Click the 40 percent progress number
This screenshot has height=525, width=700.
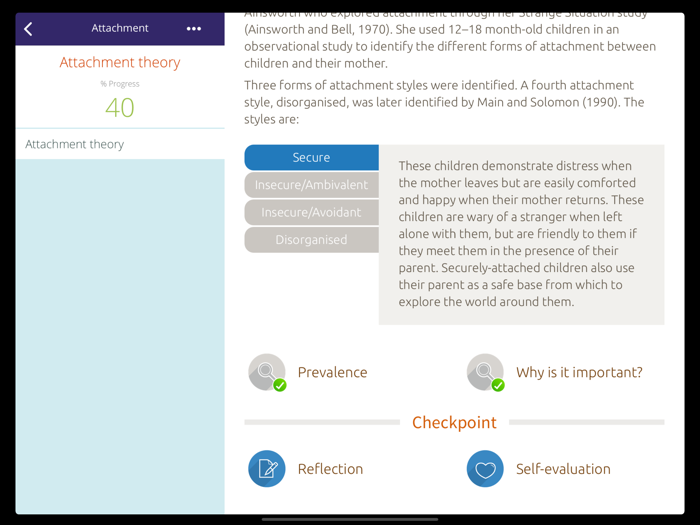(x=120, y=107)
